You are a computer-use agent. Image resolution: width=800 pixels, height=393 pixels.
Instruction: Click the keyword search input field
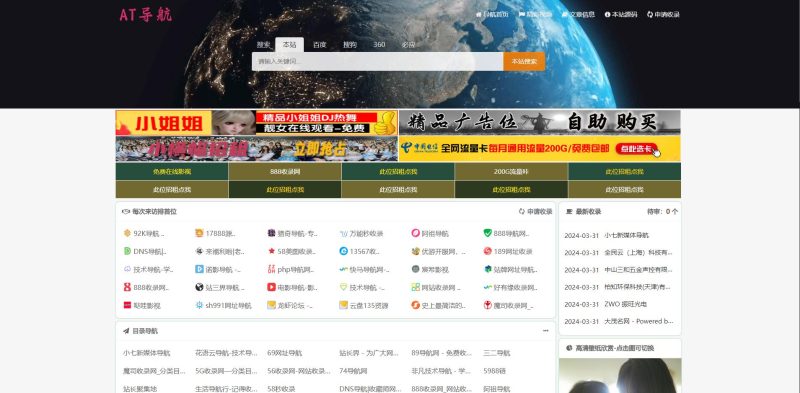[x=378, y=61]
